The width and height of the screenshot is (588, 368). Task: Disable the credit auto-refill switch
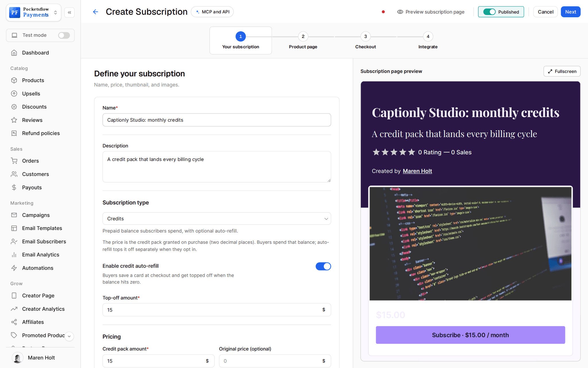323,266
